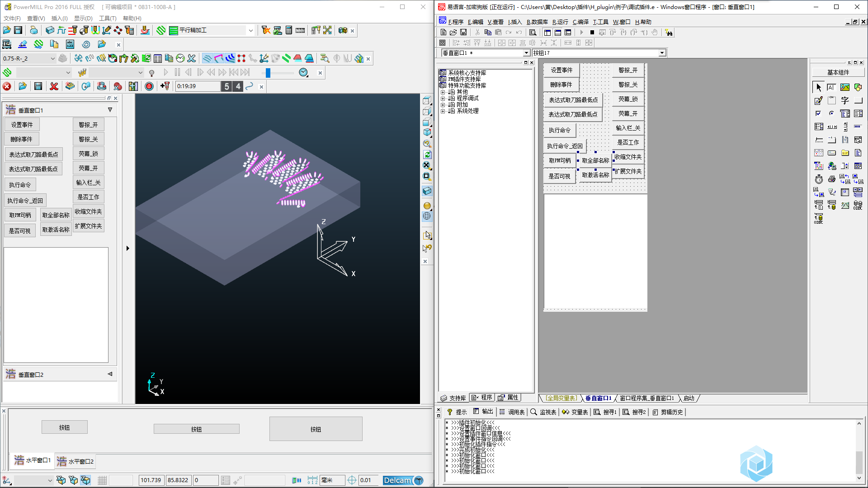Open the C.编译 menu in EPL
Image resolution: width=868 pixels, height=488 pixels.
pos(580,22)
